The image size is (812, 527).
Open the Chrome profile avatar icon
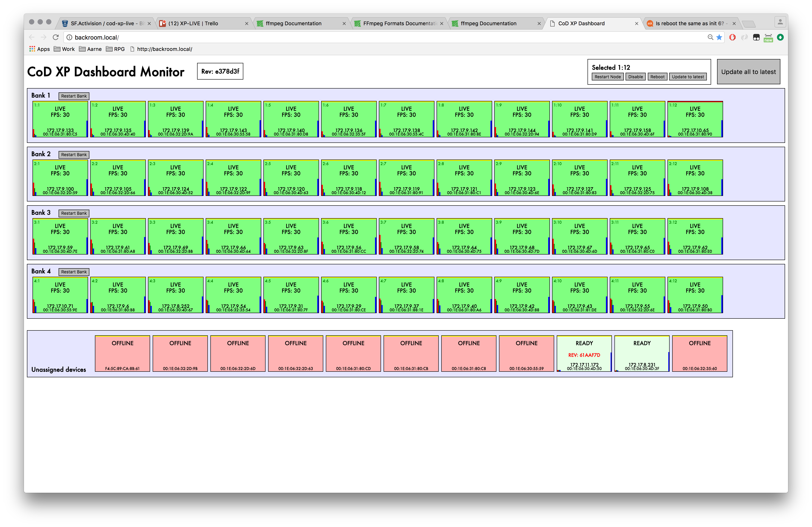tap(780, 22)
